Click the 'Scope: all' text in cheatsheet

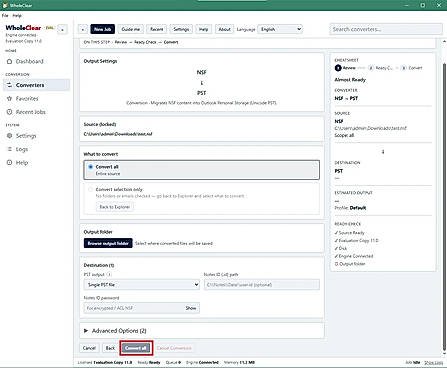point(344,135)
